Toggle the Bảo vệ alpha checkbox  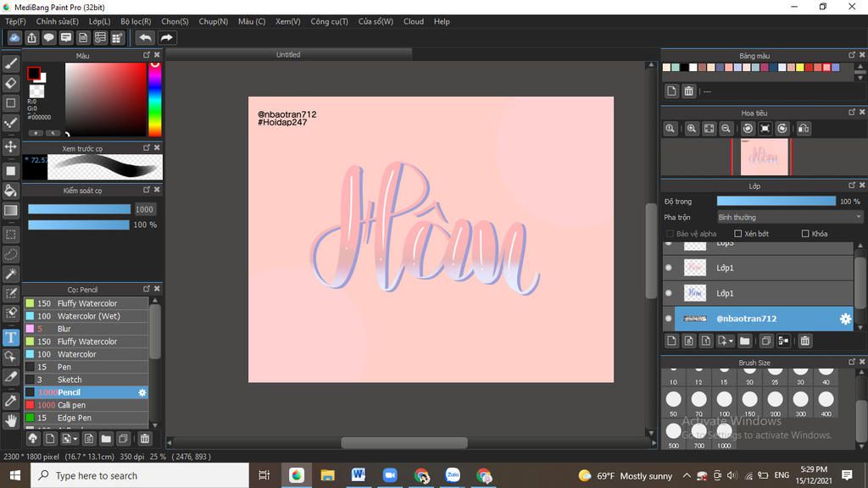(x=670, y=234)
